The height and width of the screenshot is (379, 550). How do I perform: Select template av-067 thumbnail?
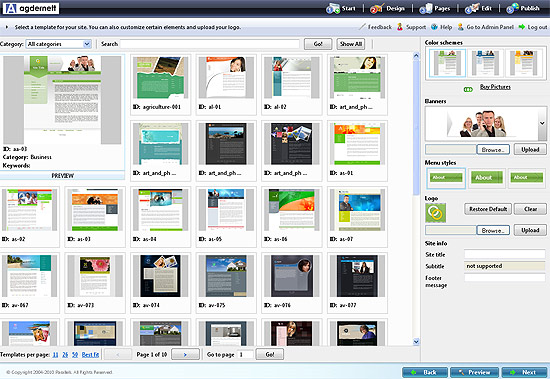pos(29,276)
